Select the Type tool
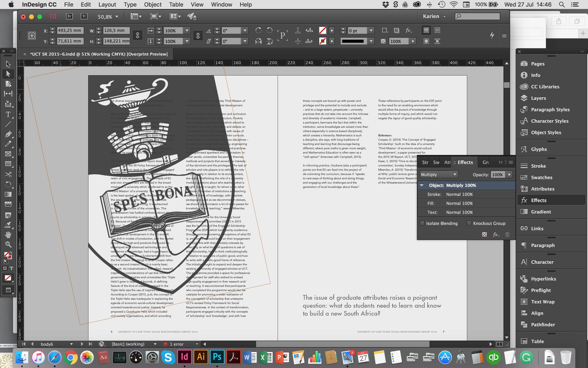 pos(8,114)
